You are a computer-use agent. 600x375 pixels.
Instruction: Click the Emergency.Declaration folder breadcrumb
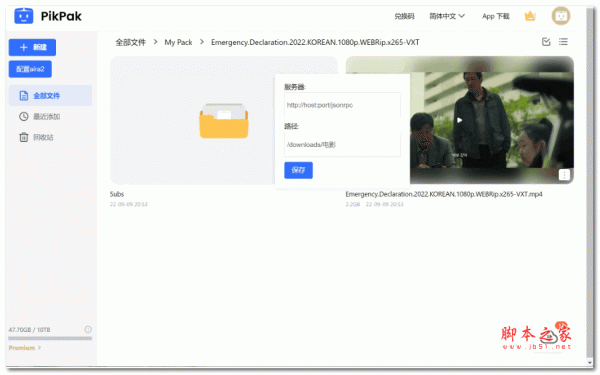pos(315,42)
